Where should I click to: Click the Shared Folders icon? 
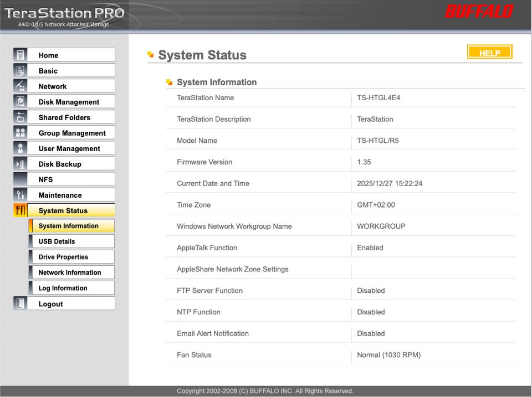tap(21, 117)
